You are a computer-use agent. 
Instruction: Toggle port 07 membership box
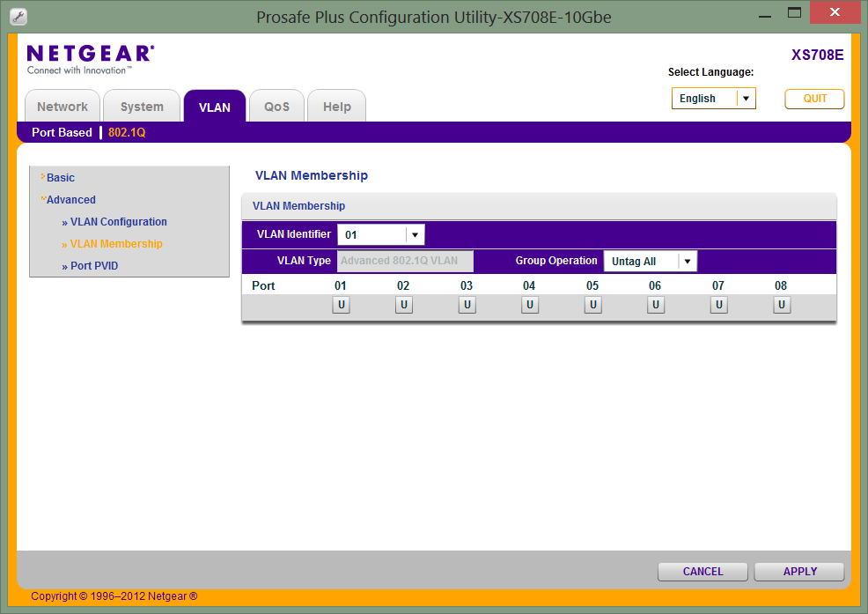click(x=718, y=305)
